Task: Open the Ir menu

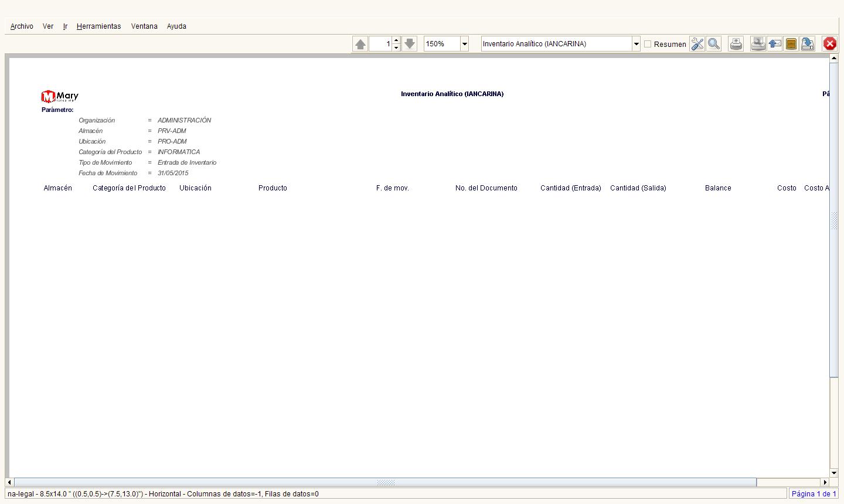Action: pos(65,26)
